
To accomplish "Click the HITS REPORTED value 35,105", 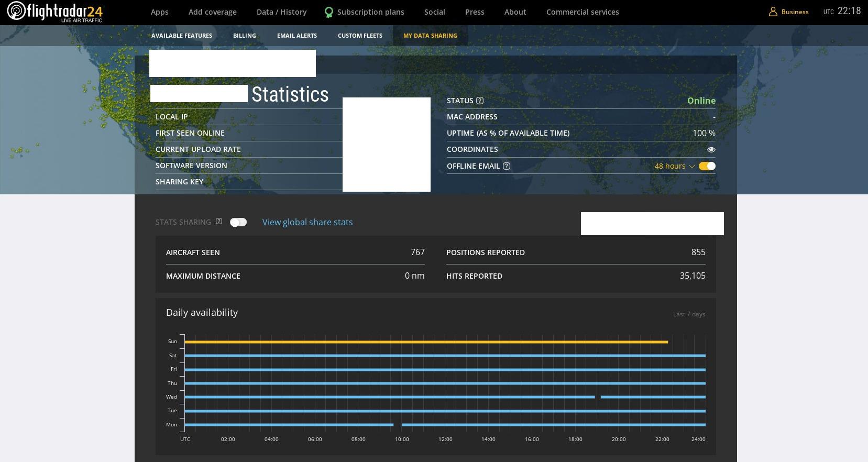I will coord(693,276).
